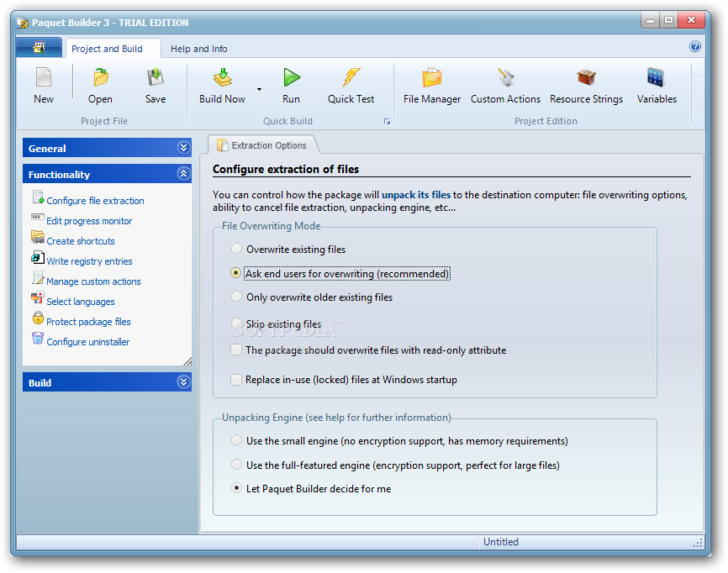
Task: Click the registry entries icon in the sidebar
Action: pos(38,257)
